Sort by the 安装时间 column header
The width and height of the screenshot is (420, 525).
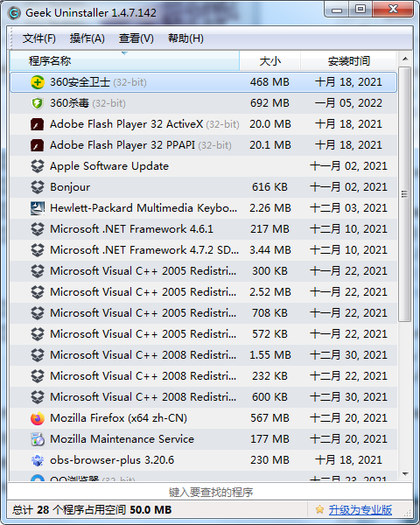[x=348, y=61]
